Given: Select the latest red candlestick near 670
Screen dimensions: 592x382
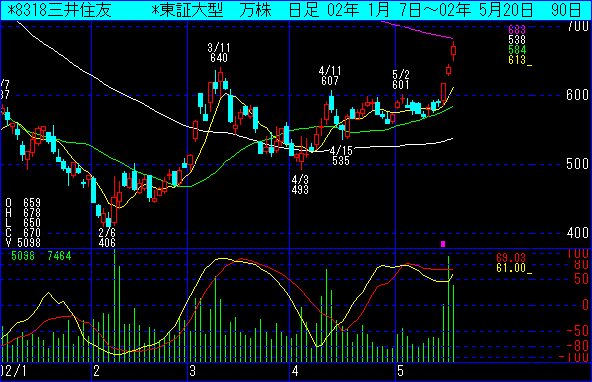Looking at the screenshot, I should (453, 50).
